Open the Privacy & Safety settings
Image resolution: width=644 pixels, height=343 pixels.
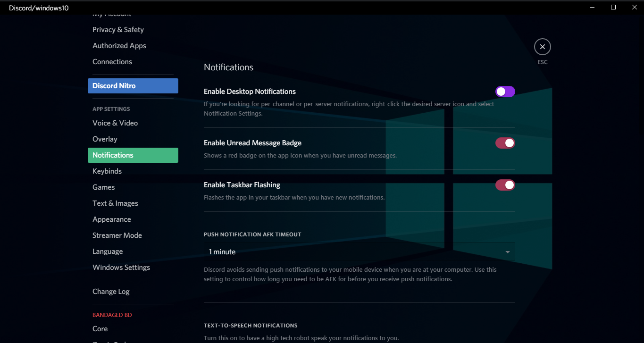[118, 29]
